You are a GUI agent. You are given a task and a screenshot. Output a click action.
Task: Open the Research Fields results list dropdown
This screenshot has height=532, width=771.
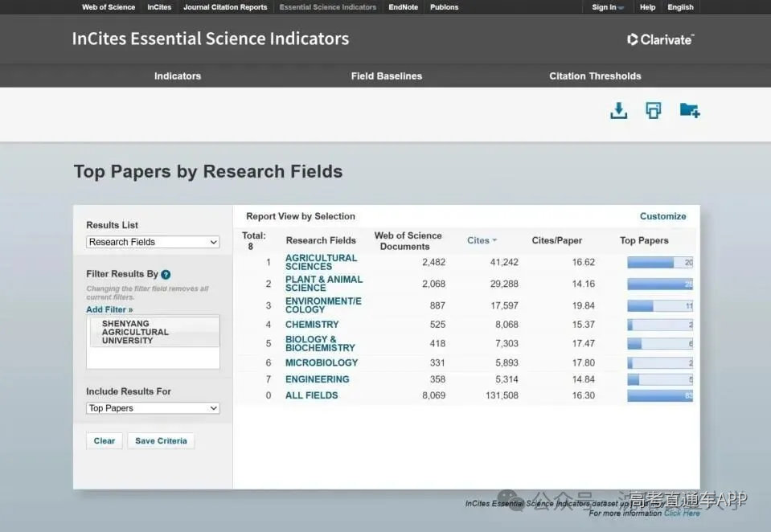coord(153,242)
